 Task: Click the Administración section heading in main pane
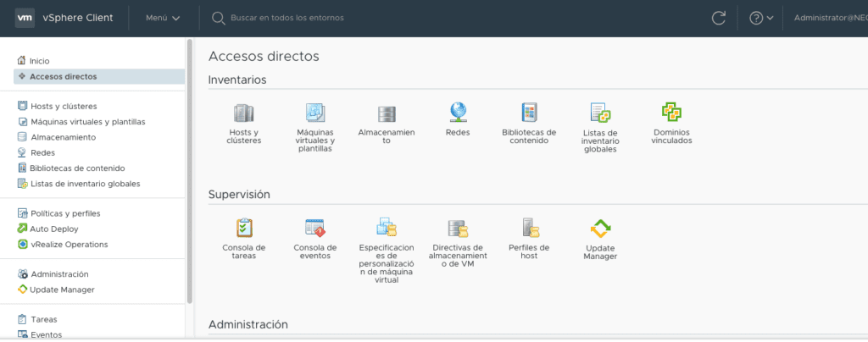pos(248,324)
